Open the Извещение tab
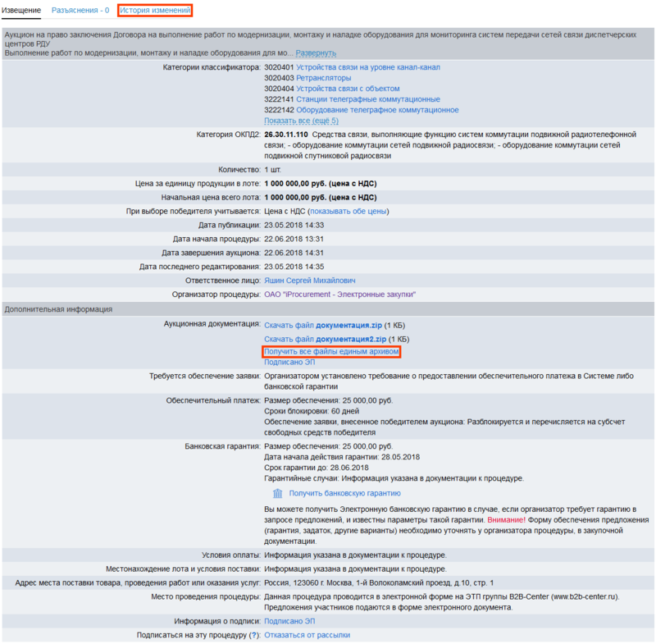Viewport: 656px width, 644px height. click(20, 11)
